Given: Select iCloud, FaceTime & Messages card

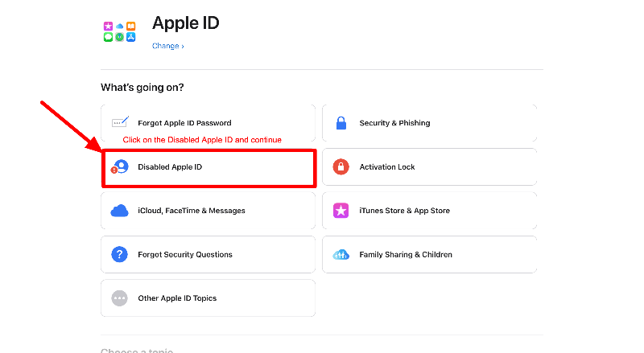Looking at the screenshot, I should 208,211.
